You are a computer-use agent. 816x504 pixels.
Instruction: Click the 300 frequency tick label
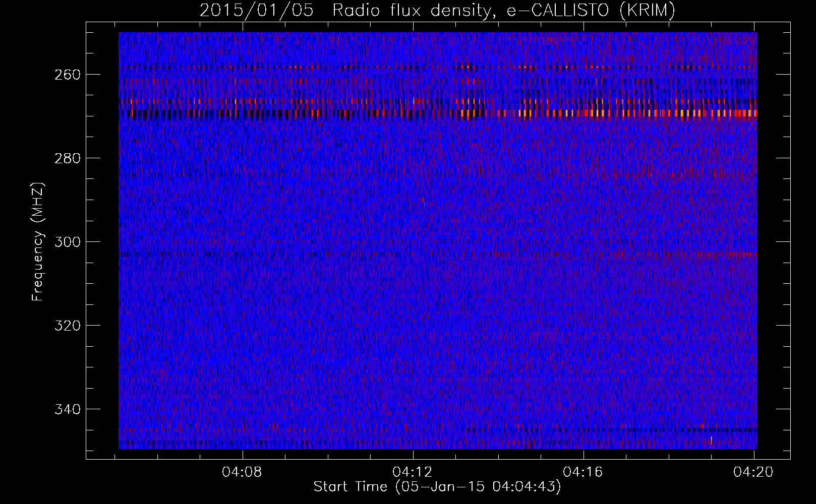[68, 242]
